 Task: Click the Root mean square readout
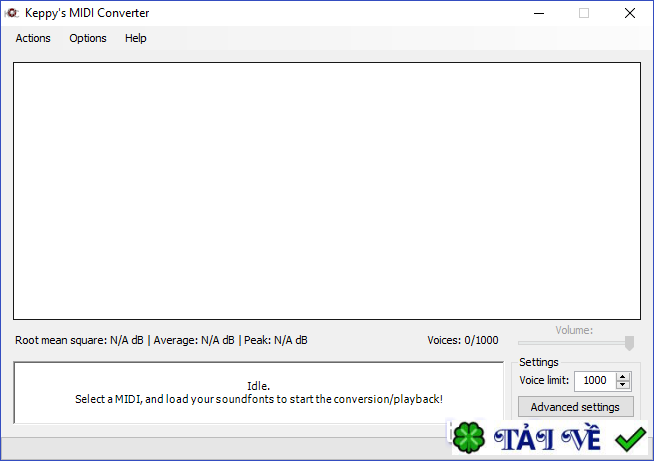(x=79, y=340)
